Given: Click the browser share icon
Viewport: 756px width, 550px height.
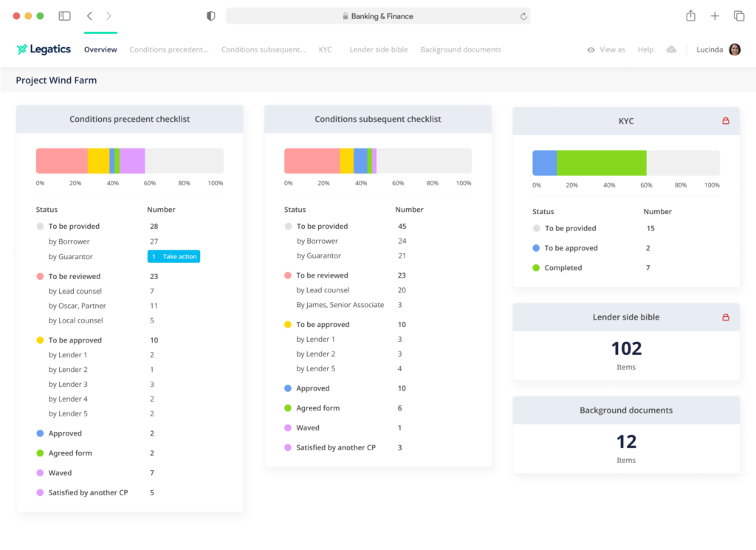Looking at the screenshot, I should pyautogui.click(x=690, y=16).
